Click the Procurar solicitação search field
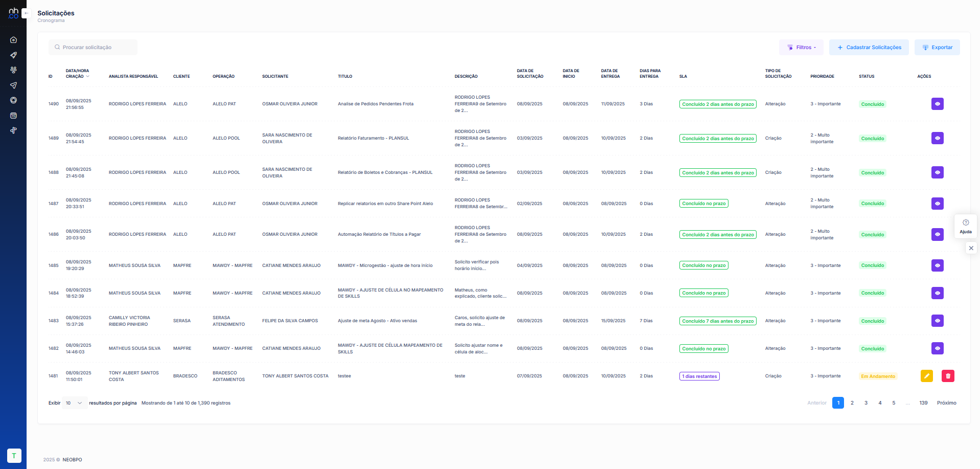The height and width of the screenshot is (469, 980). pyautogui.click(x=93, y=48)
